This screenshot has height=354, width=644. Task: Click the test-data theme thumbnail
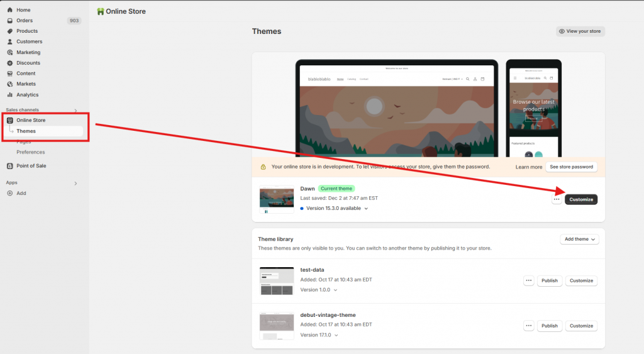coord(277,281)
